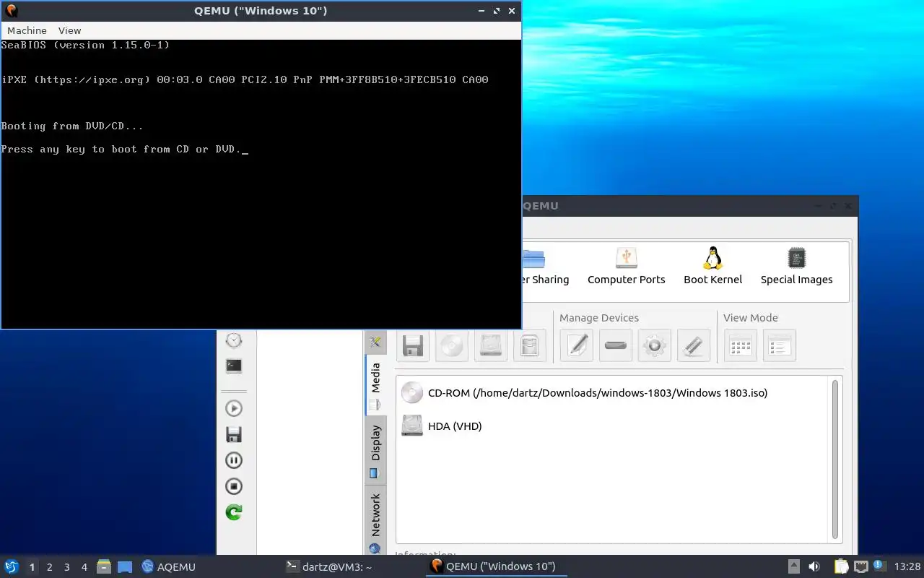Switch to workspace 3
924x578 pixels.
(66, 567)
